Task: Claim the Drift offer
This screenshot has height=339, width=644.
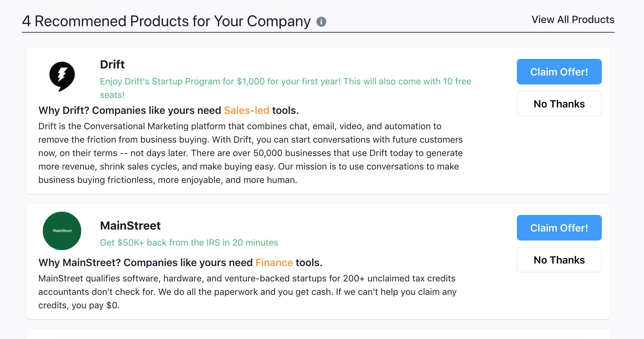Action: click(x=559, y=72)
